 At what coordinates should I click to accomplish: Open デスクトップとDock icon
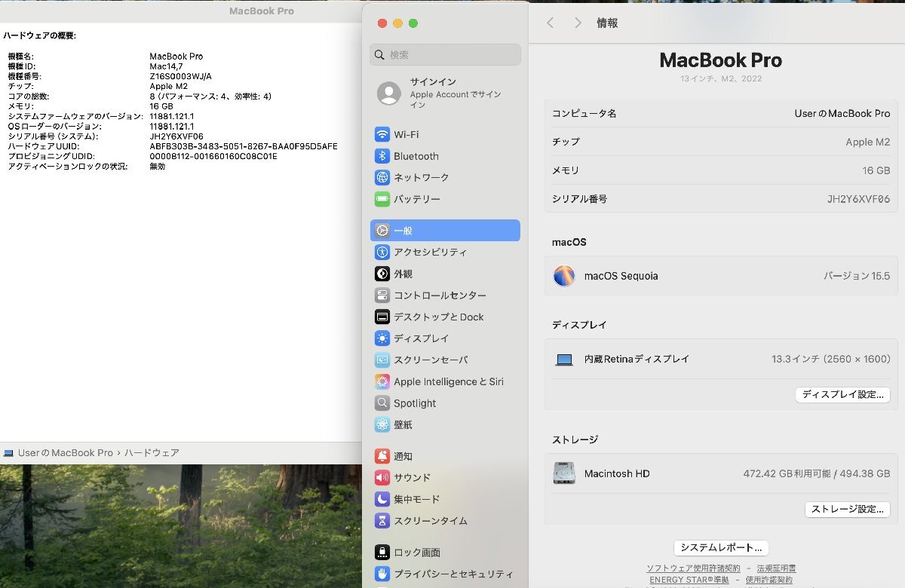coord(382,317)
